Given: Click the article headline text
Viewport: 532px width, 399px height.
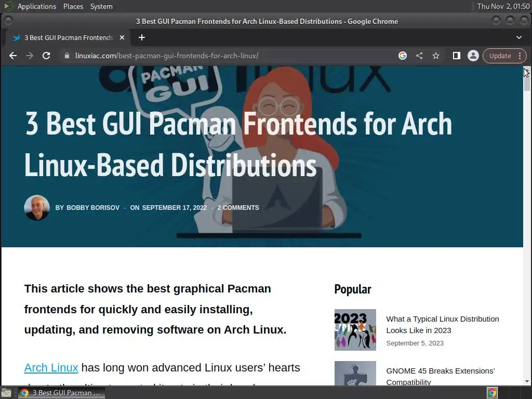Looking at the screenshot, I should 238,144.
